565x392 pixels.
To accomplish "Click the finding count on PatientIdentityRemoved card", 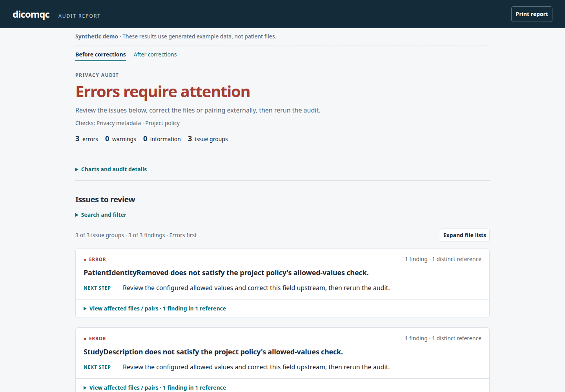I will 443,259.
